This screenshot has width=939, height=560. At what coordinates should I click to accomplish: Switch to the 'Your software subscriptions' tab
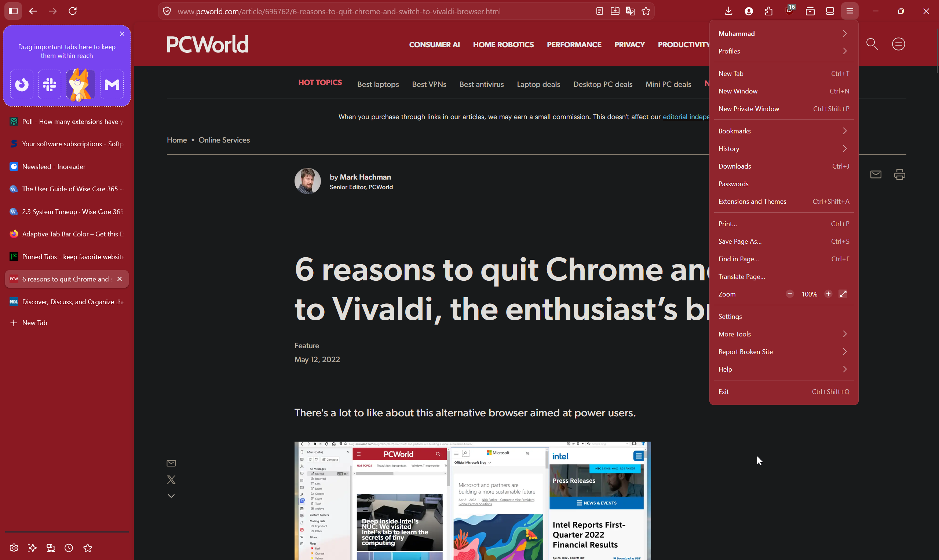67,144
